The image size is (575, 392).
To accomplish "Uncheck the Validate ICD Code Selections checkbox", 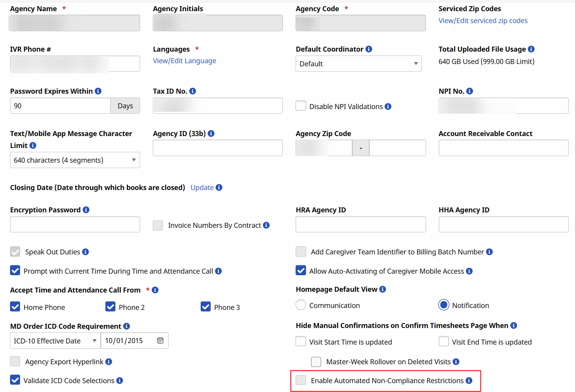I will coord(15,380).
